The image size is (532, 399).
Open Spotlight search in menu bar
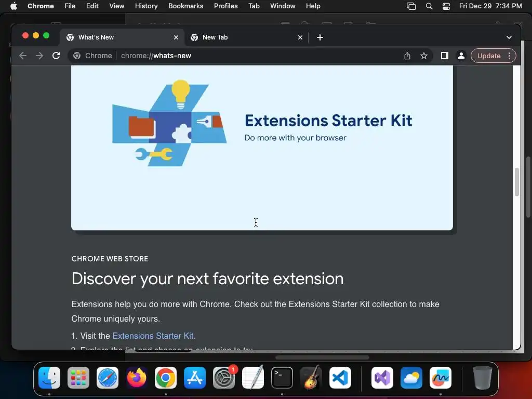pyautogui.click(x=429, y=6)
